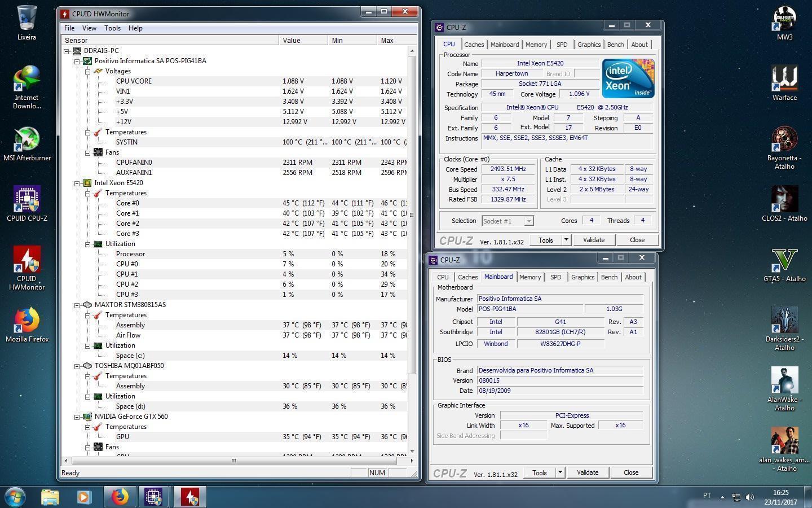The image size is (812, 508).
Task: Click Max column header in HWMonitor
Action: pos(392,40)
